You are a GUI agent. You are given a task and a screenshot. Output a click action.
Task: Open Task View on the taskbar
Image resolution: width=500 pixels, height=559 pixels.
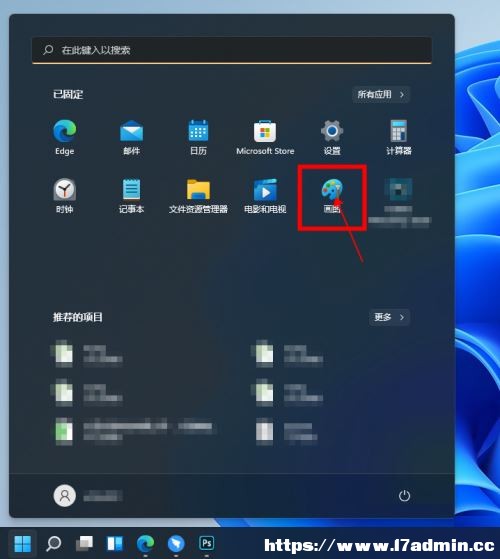(x=84, y=544)
